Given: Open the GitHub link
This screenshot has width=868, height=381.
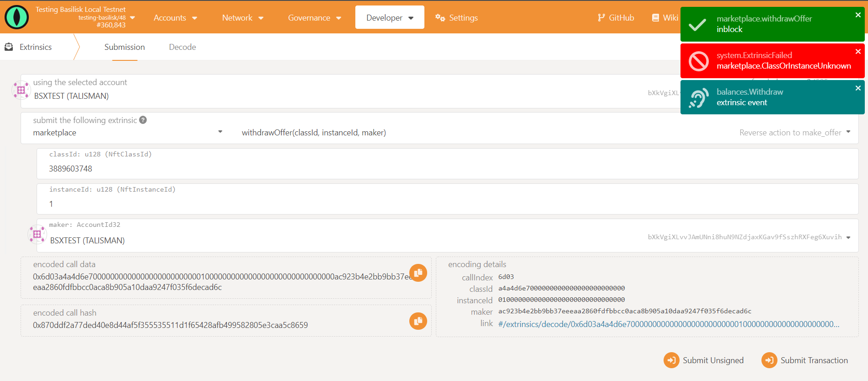Looking at the screenshot, I should point(616,18).
